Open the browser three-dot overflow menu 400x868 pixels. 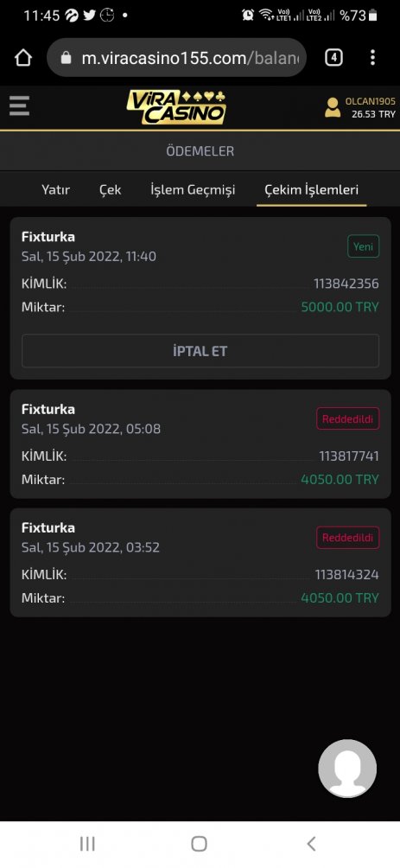coord(372,58)
